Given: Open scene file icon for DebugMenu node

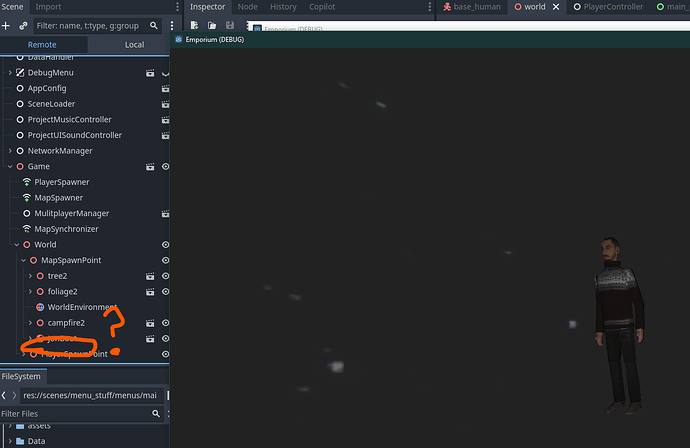Looking at the screenshot, I should 150,73.
